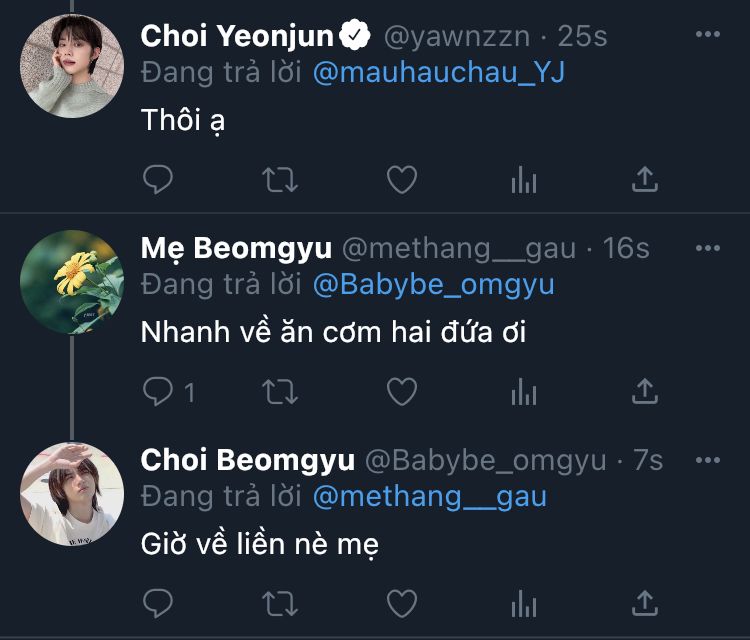Screen dimensions: 750x640
Task: Retweet Mẹ Beomgyu's tweet
Action: coord(279,392)
